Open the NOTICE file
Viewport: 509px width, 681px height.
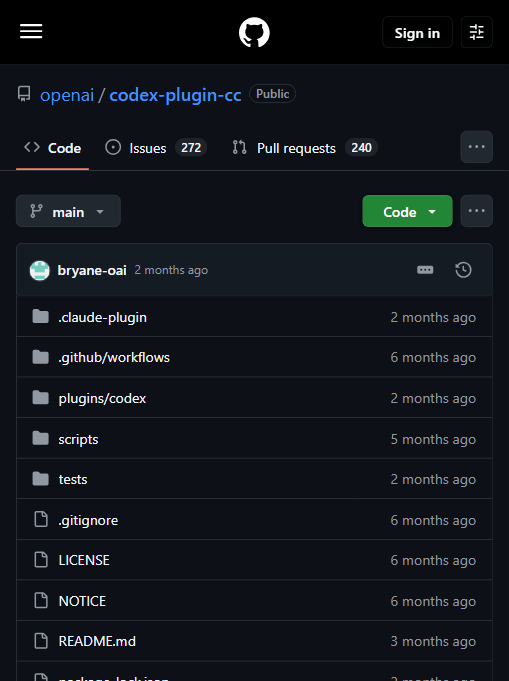click(x=82, y=601)
